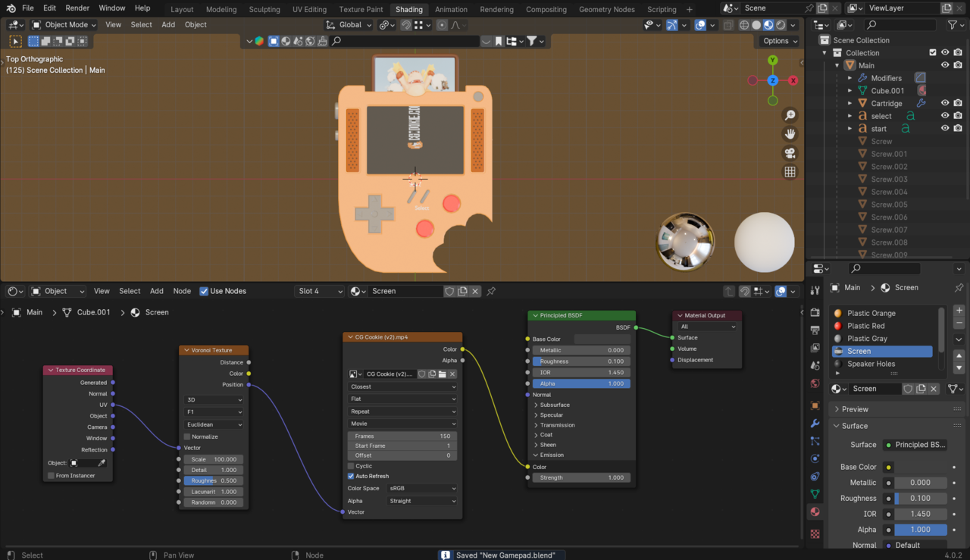Click the zoom magnifier icon in viewport
Screen dimensions: 970x560
[x=790, y=115]
